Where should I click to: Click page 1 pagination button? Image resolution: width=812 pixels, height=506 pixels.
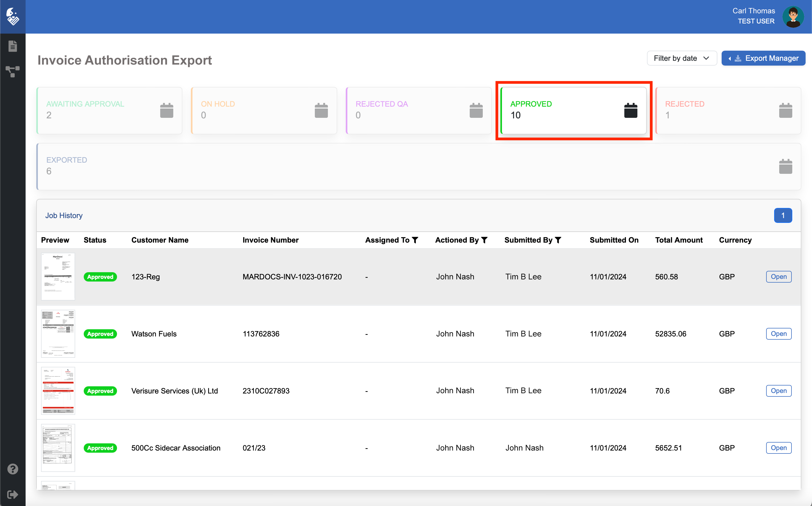point(783,215)
